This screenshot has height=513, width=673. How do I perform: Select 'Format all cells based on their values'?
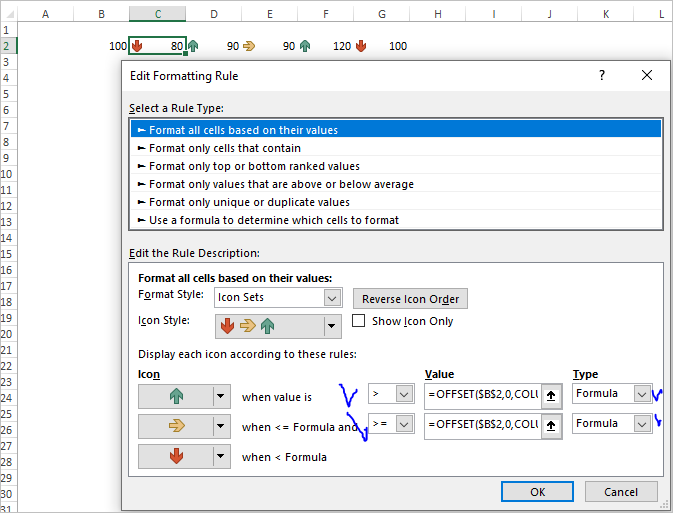click(x=396, y=130)
